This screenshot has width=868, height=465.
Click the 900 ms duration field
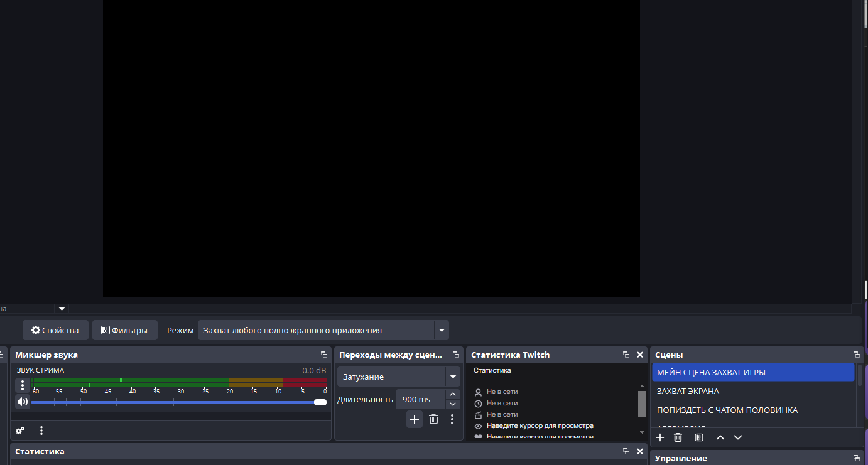click(x=420, y=399)
